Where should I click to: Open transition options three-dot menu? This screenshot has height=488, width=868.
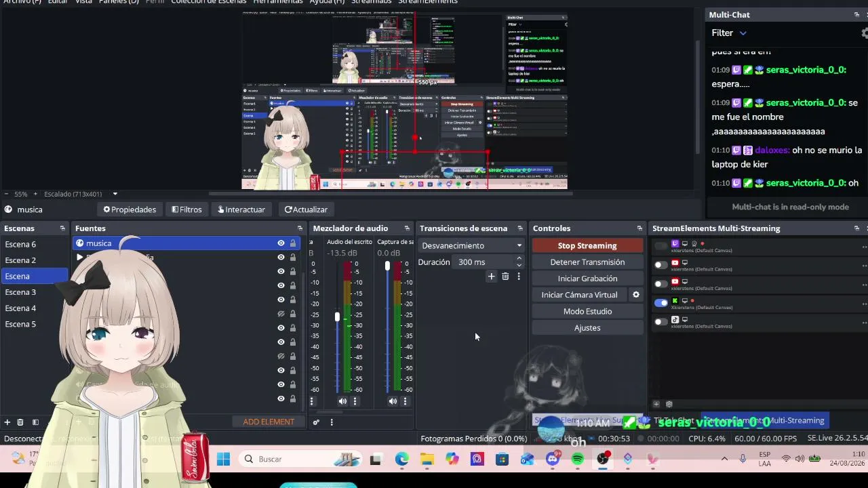[x=519, y=277]
